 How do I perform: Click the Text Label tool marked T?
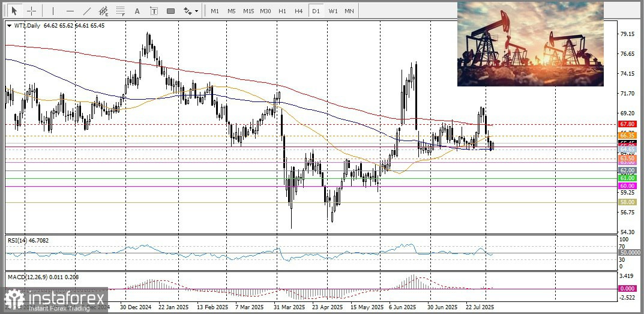pos(154,11)
